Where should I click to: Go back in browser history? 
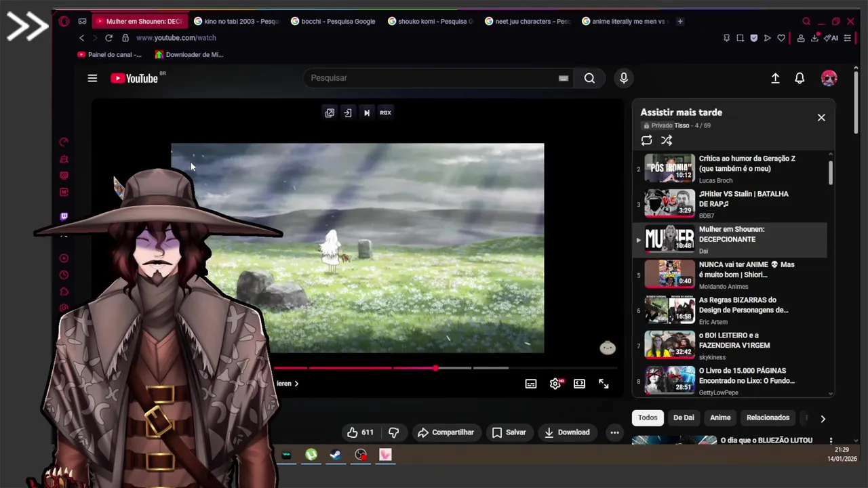(x=82, y=38)
